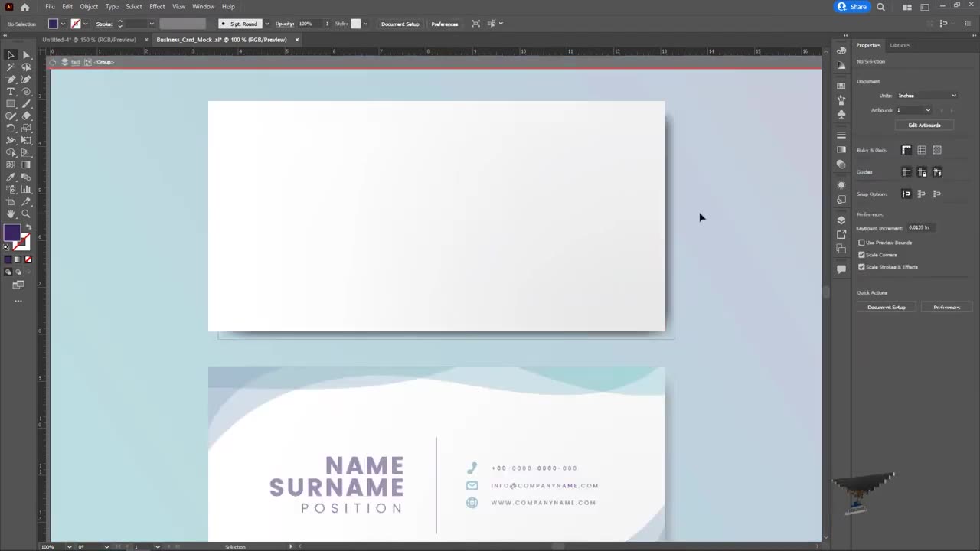Open the zoom level dropdown in status bar
The height and width of the screenshot is (551, 980).
(69, 546)
